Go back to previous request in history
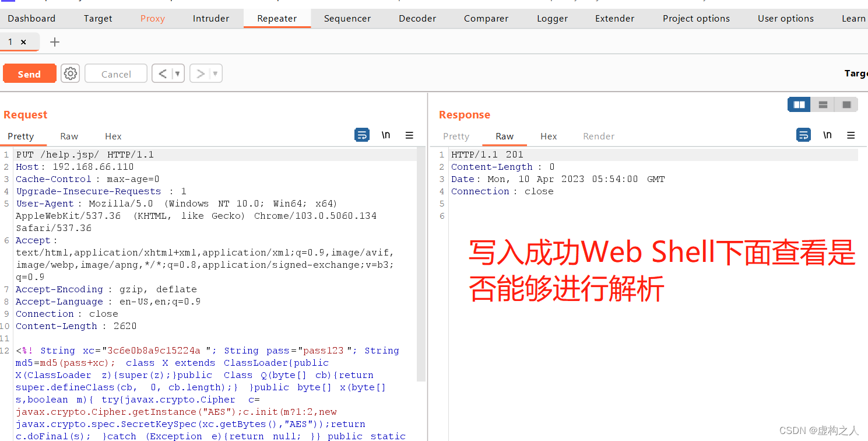The height and width of the screenshot is (441, 868). pyautogui.click(x=163, y=73)
